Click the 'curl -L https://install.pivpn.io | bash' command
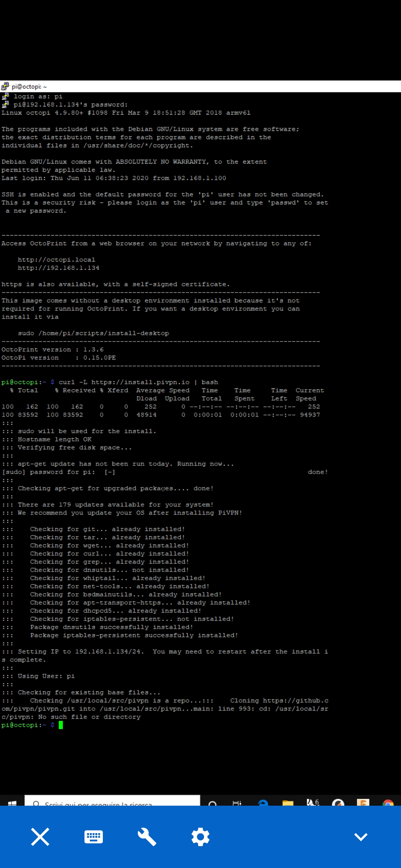The width and height of the screenshot is (401, 868). click(x=138, y=382)
